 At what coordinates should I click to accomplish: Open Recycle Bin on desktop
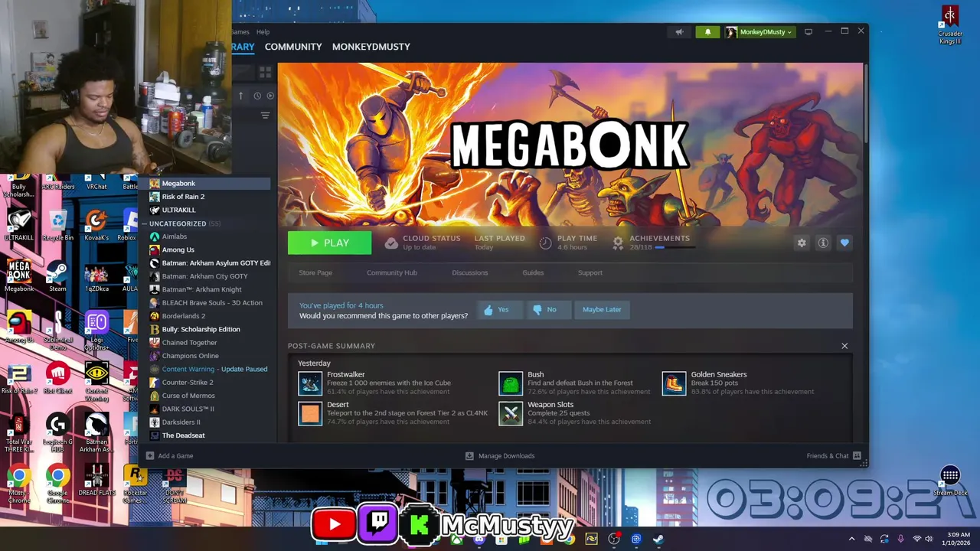[58, 227]
